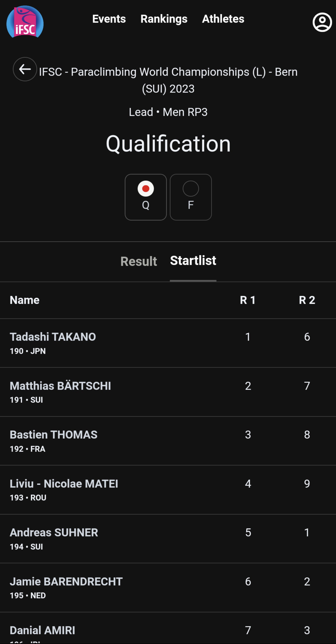
Task: Click the IFSC logo icon
Action: click(25, 22)
